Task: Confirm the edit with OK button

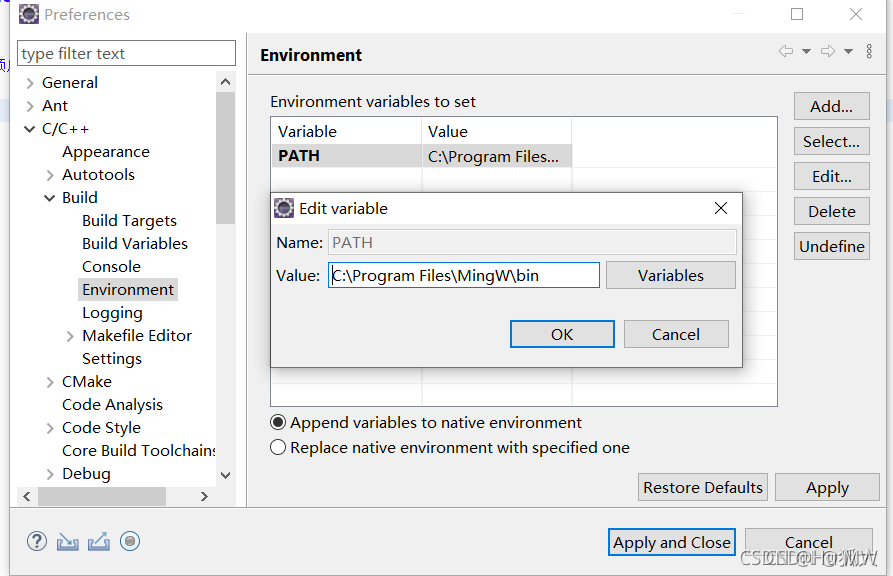Action: coord(562,334)
